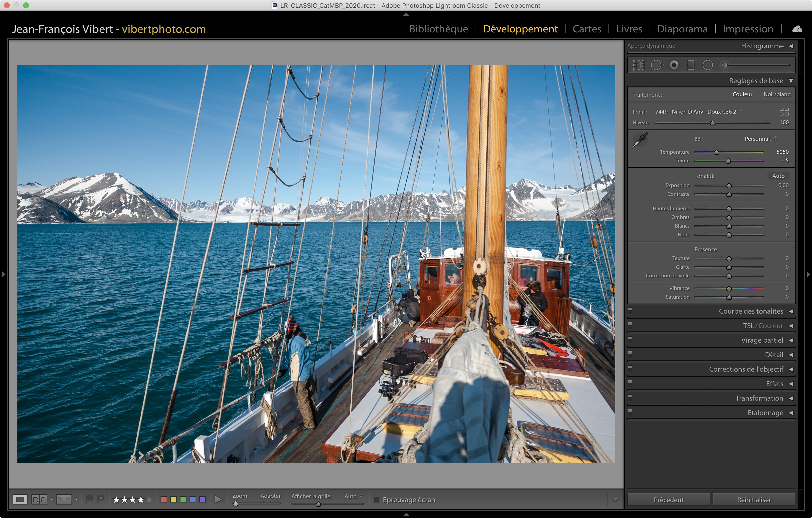This screenshot has height=518, width=812.
Task: Enable the Epreuvage écran checkbox
Action: [x=377, y=499]
